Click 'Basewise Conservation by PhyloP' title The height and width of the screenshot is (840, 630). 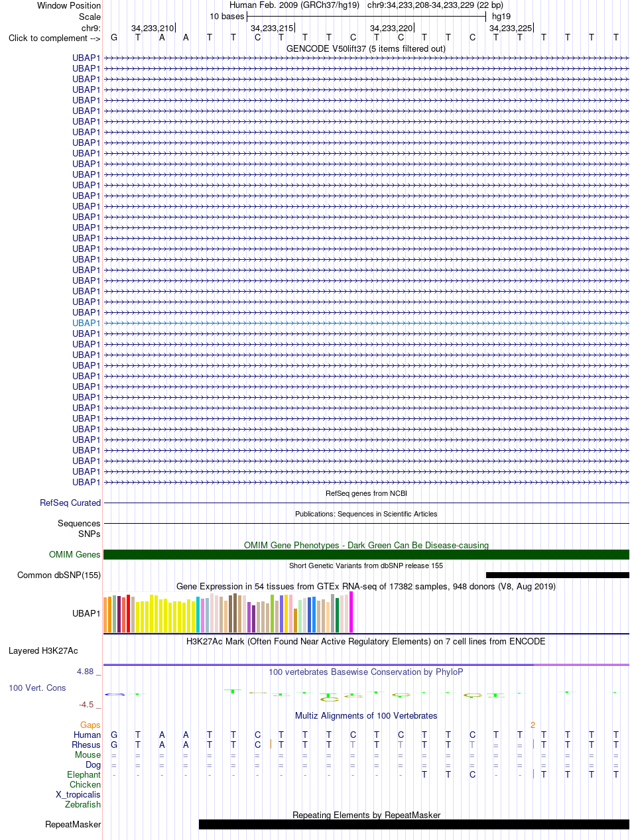[x=366, y=672]
